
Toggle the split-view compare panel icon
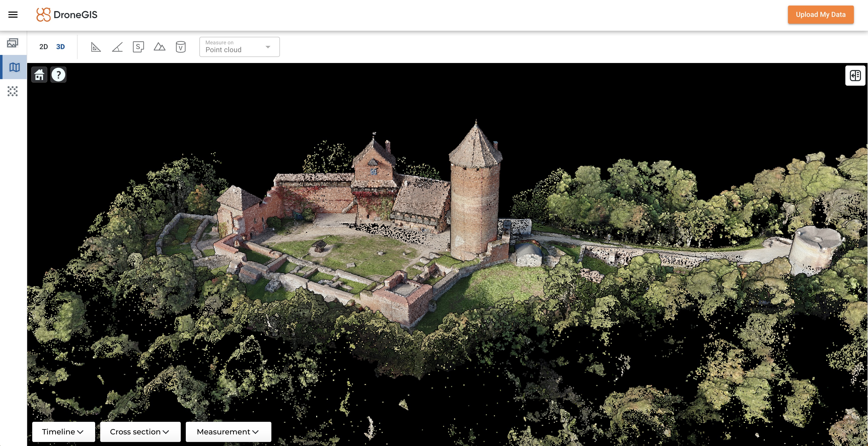tap(855, 76)
